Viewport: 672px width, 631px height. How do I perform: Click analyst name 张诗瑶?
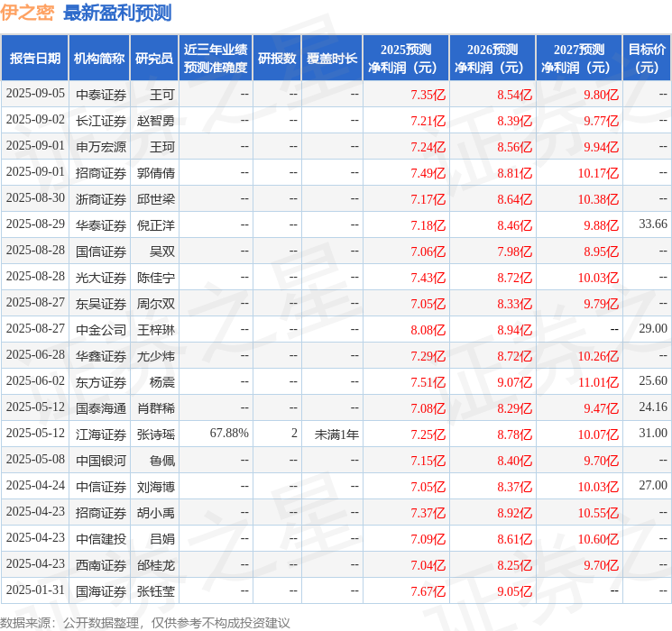click(x=155, y=434)
